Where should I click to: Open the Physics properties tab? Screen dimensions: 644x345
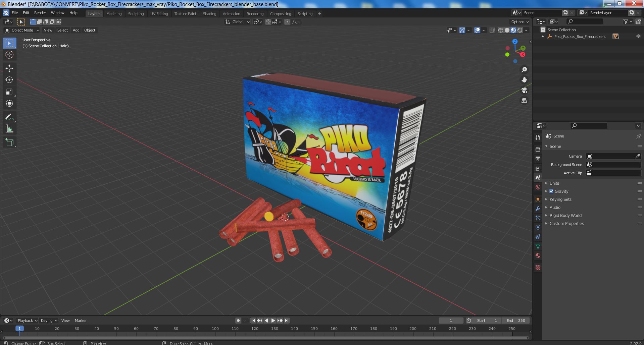(538, 227)
